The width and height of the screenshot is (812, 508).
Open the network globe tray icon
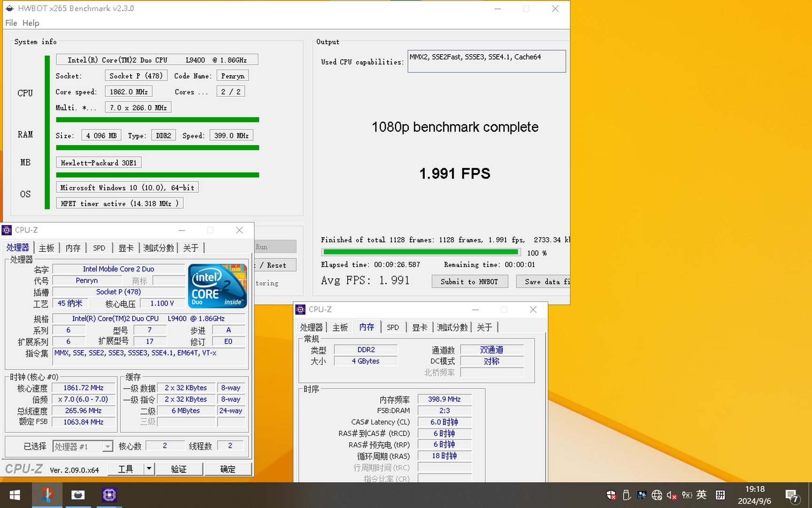(x=656, y=495)
